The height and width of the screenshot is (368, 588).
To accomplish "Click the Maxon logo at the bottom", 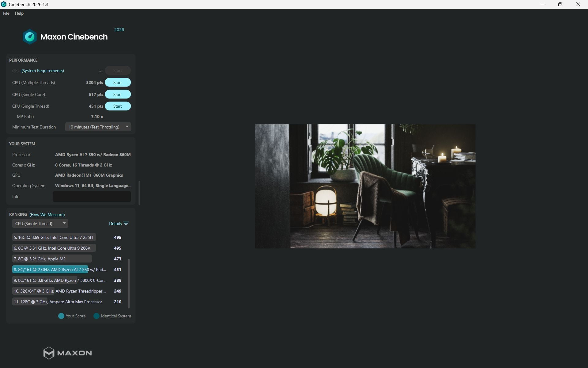I will click(67, 353).
